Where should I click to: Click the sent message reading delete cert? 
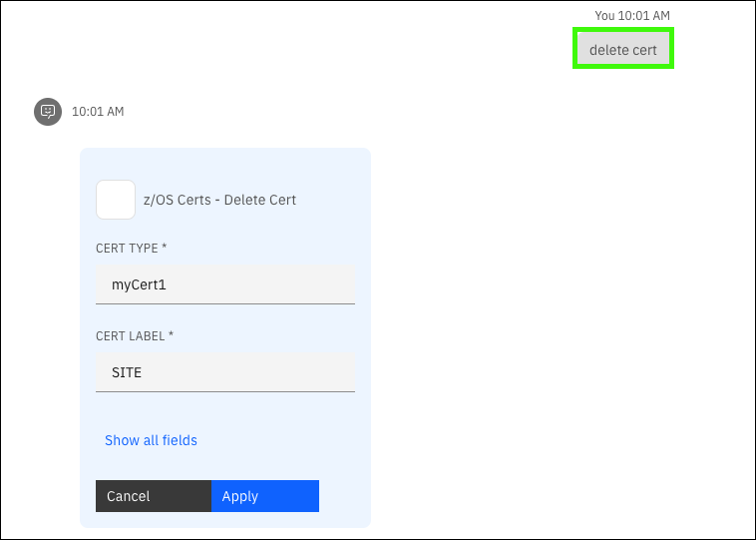click(x=623, y=49)
